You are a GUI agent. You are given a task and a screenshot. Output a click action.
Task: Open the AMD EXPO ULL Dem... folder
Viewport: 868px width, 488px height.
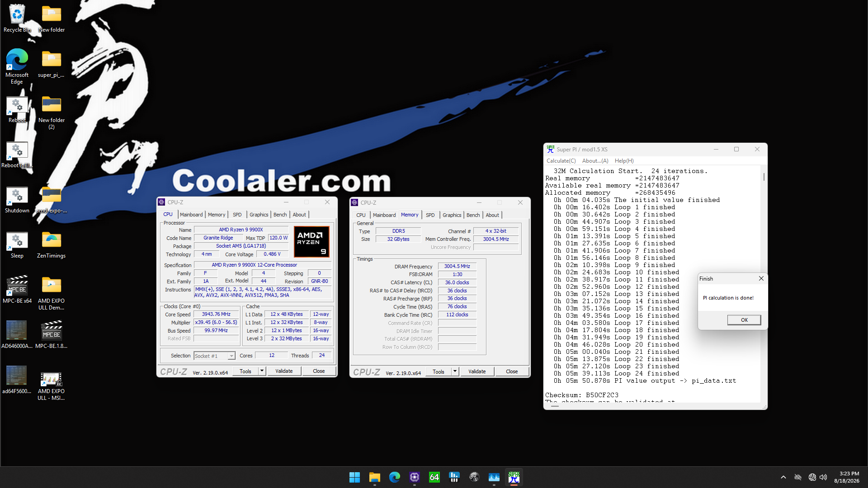click(52, 292)
